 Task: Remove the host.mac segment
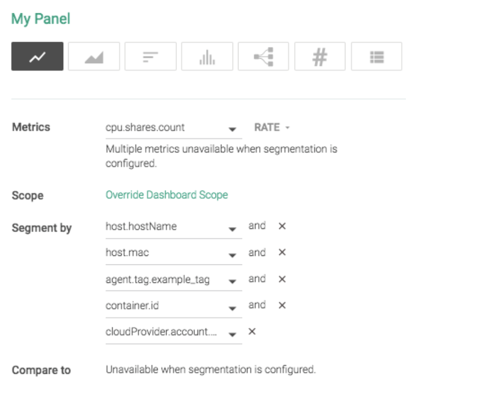click(x=282, y=252)
